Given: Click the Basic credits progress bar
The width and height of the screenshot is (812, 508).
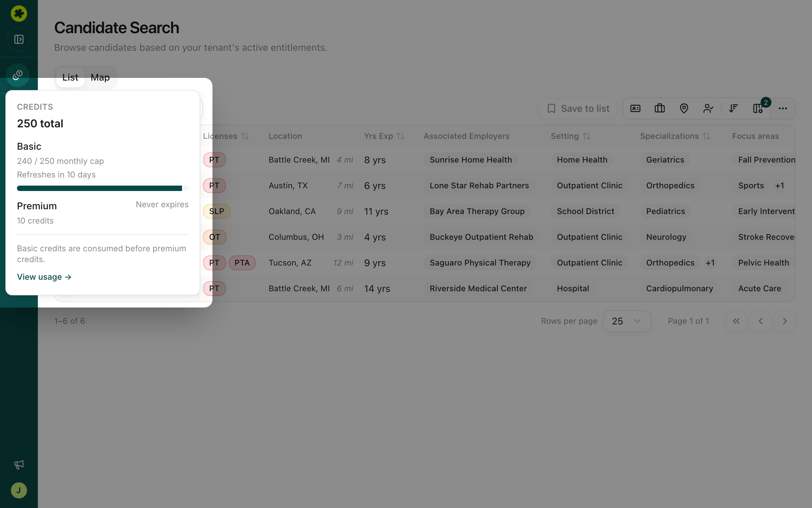Looking at the screenshot, I should click(103, 188).
